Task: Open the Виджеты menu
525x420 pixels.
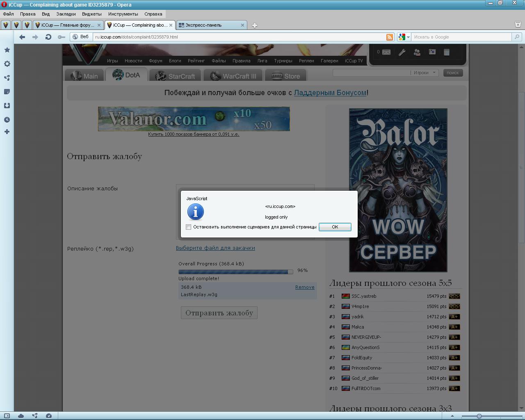Action: (92, 14)
